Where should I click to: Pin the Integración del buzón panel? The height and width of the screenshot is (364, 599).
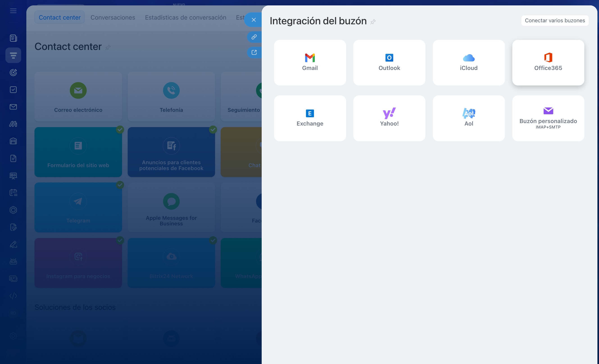coord(373,22)
